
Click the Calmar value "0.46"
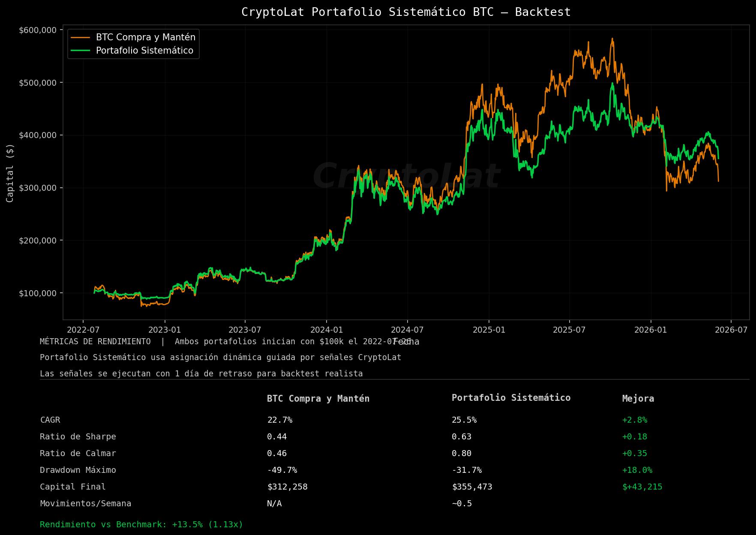(x=277, y=454)
